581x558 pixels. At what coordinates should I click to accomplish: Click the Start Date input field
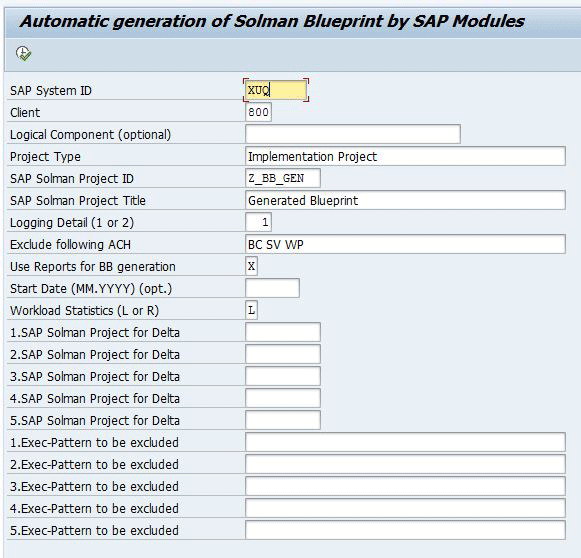click(x=272, y=288)
